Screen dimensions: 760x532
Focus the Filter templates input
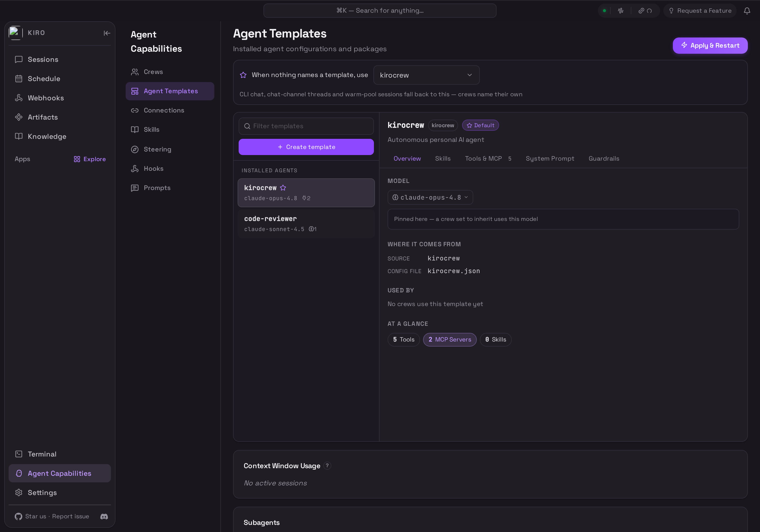(x=306, y=126)
